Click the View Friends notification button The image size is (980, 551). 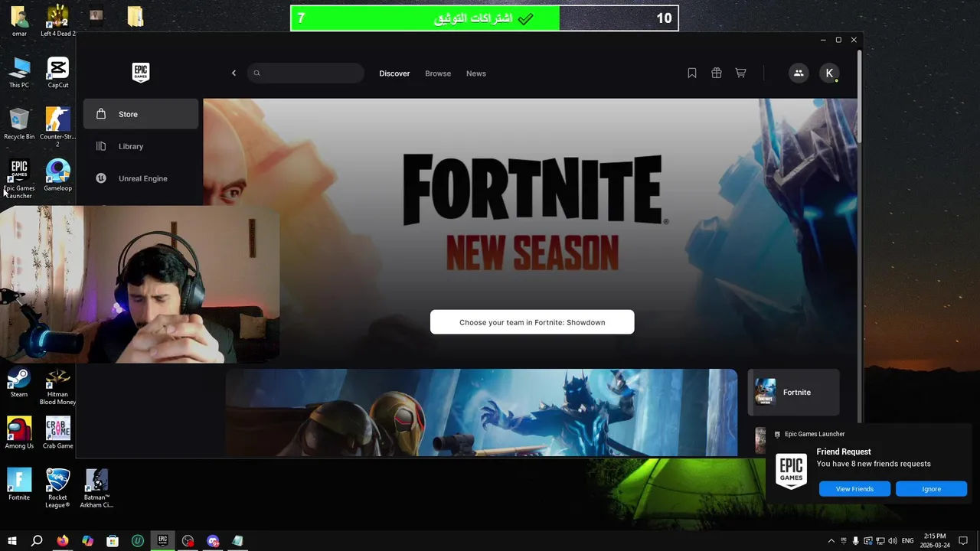[x=854, y=489]
